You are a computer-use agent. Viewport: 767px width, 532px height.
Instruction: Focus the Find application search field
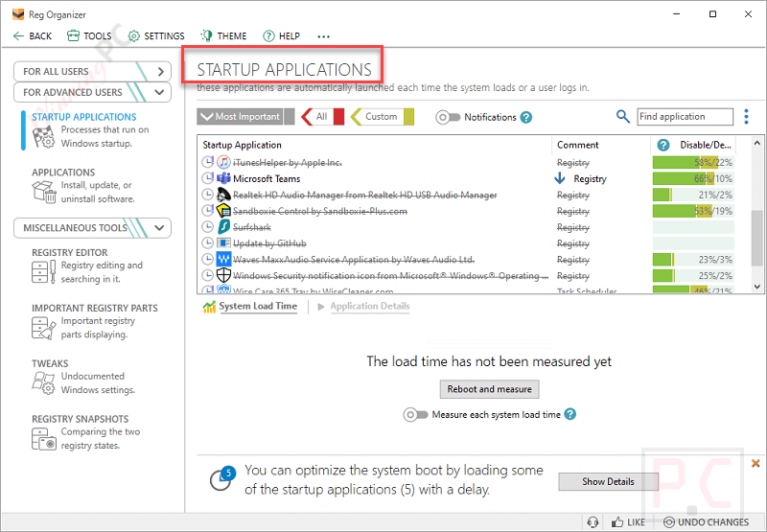(x=685, y=117)
